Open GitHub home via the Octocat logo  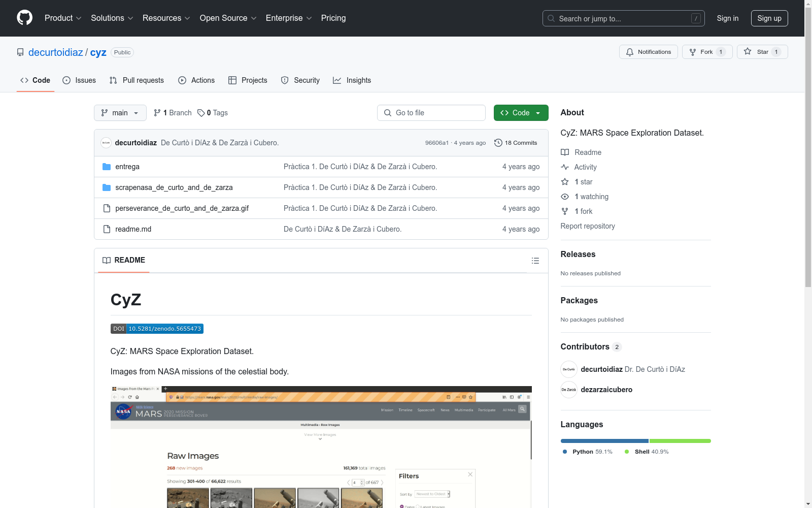coord(24,18)
